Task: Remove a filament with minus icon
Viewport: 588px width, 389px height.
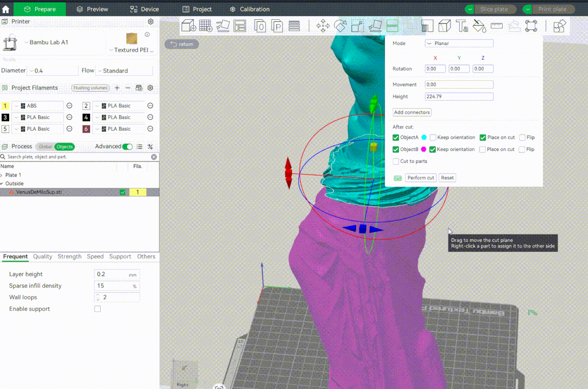Action: [128, 88]
